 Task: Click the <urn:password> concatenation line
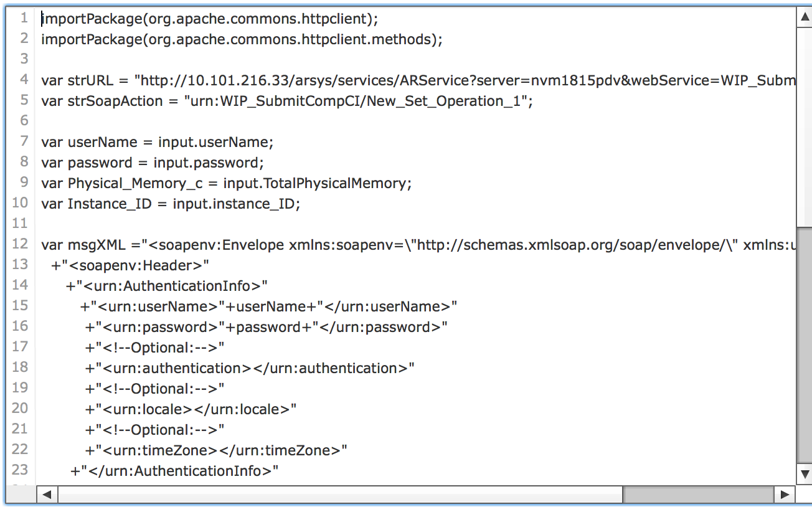point(267,328)
